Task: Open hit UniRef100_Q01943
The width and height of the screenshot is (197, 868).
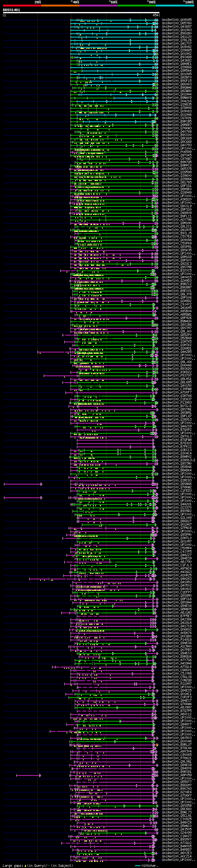Action: tap(177, 30)
